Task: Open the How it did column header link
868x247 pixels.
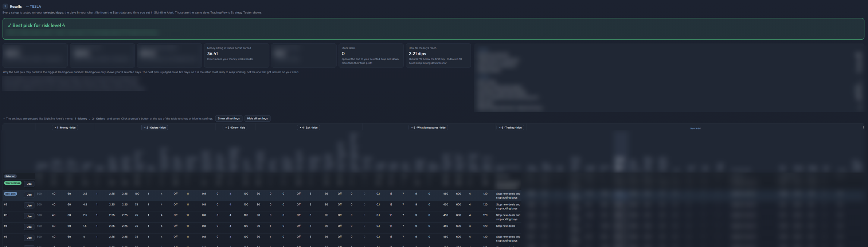Action: pos(695,129)
